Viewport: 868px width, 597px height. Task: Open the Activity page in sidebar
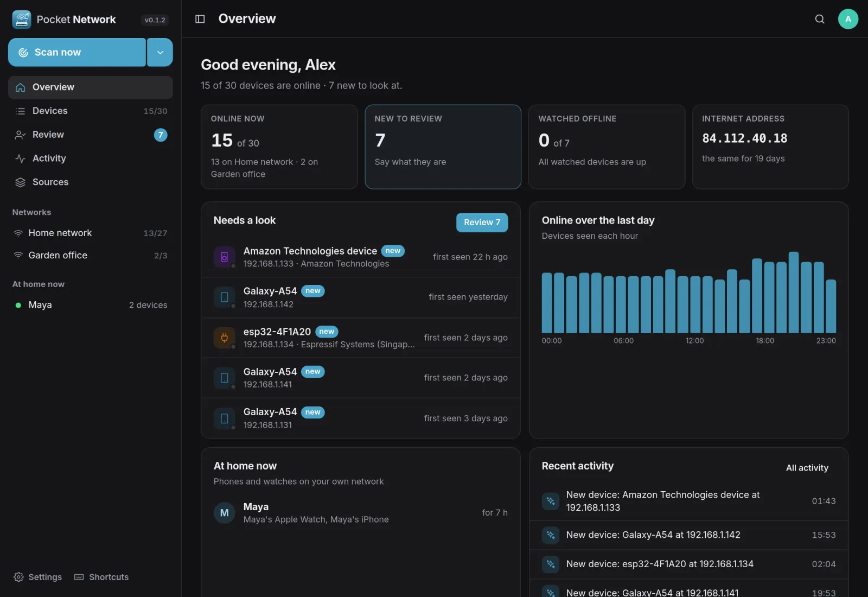click(91, 158)
